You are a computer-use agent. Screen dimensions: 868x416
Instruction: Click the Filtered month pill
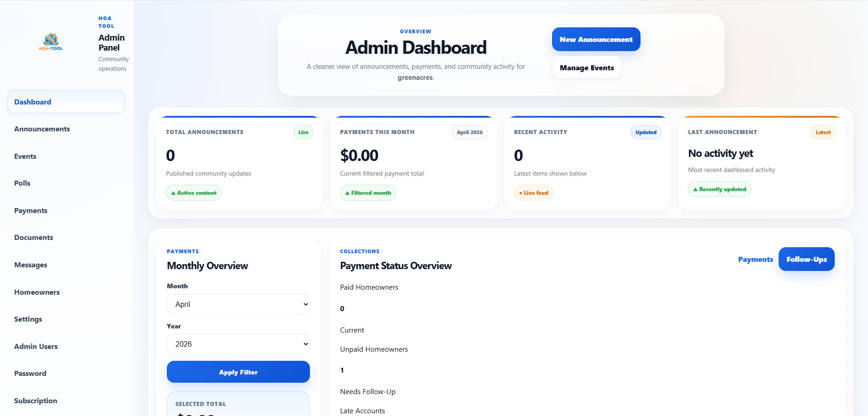click(x=368, y=193)
